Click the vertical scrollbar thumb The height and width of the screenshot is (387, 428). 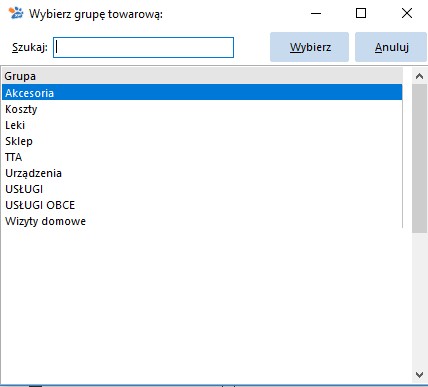[x=419, y=159]
